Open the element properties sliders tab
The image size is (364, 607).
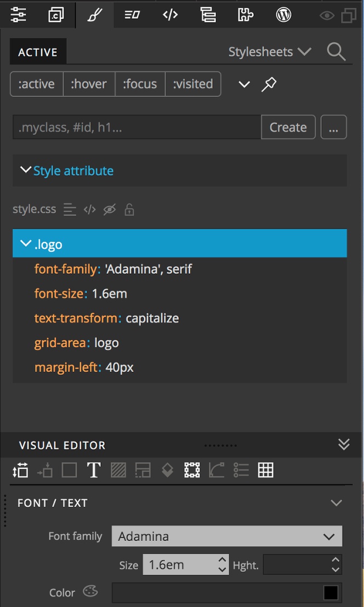(x=19, y=15)
